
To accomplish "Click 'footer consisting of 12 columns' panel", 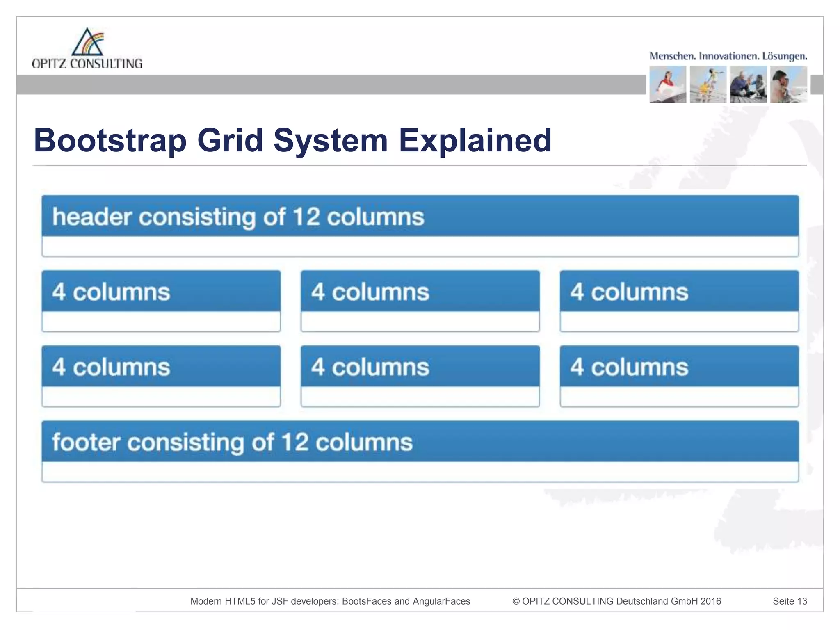I will [x=420, y=452].
